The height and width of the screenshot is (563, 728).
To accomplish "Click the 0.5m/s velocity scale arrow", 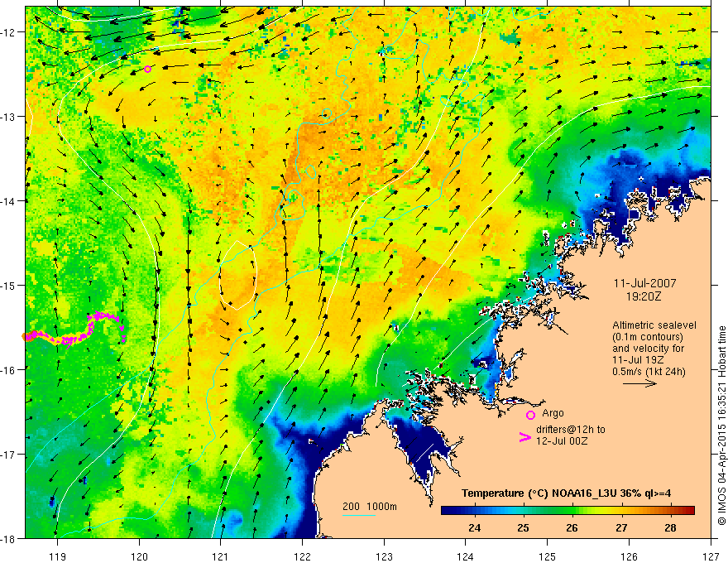I will [x=639, y=383].
